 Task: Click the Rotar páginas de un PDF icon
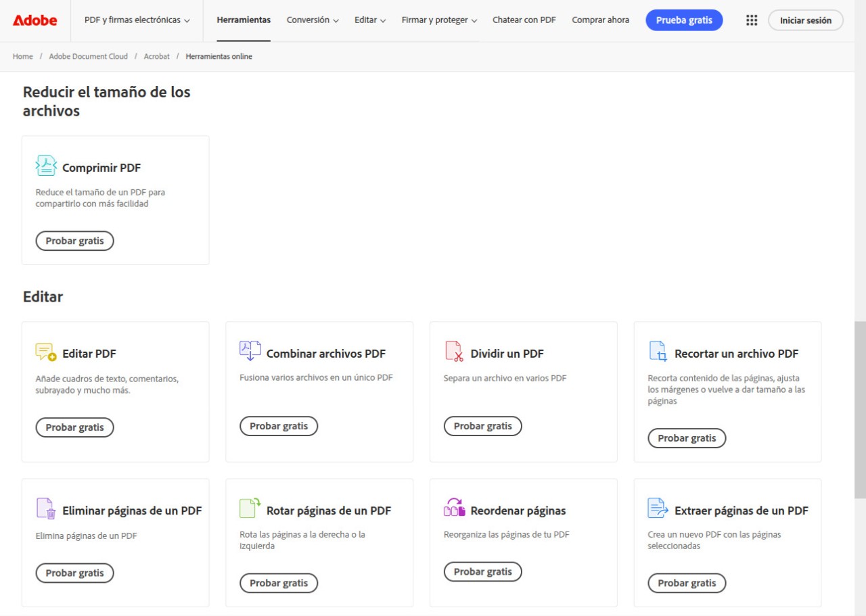pyautogui.click(x=250, y=508)
